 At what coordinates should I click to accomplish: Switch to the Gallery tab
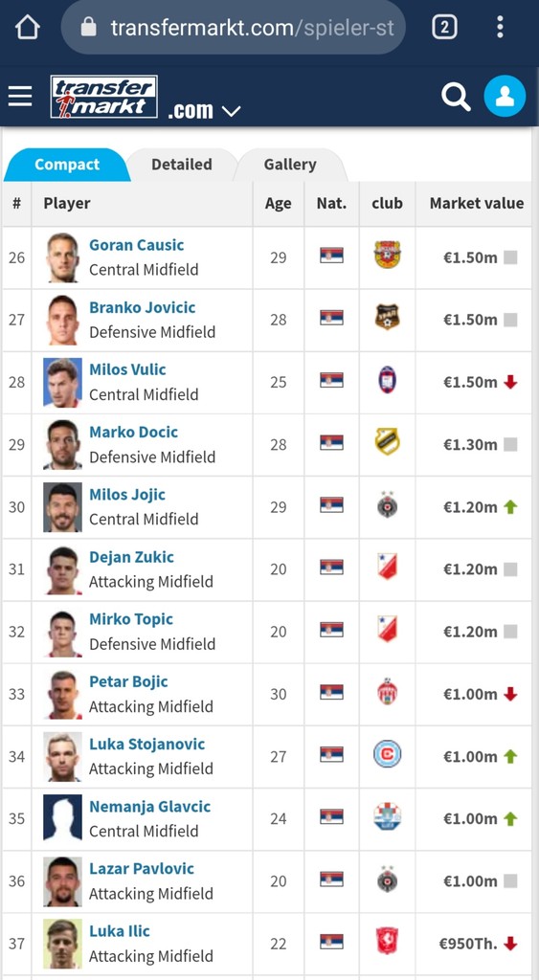pyautogui.click(x=290, y=165)
